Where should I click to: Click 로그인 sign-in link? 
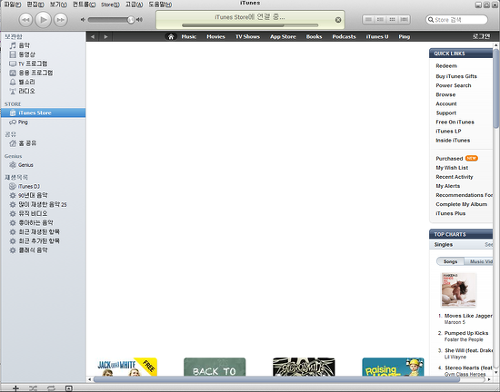pos(481,36)
